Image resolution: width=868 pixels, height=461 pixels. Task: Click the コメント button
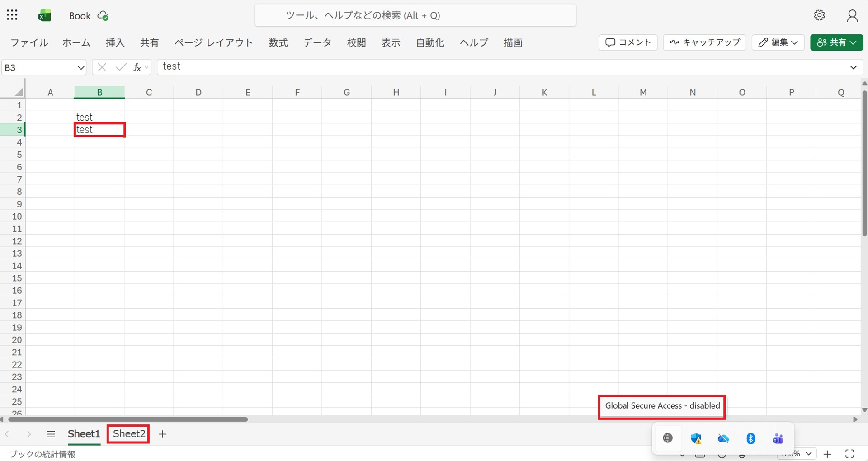[628, 42]
